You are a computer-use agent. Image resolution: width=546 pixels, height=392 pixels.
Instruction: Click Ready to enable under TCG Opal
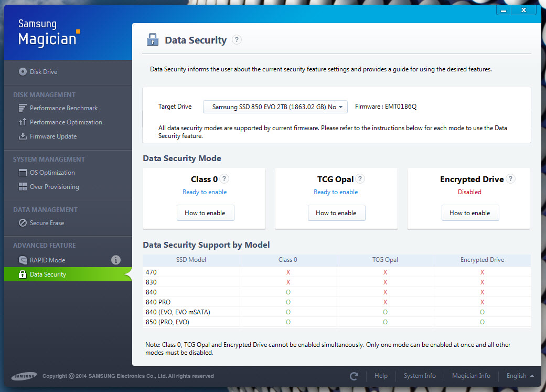[x=336, y=192]
